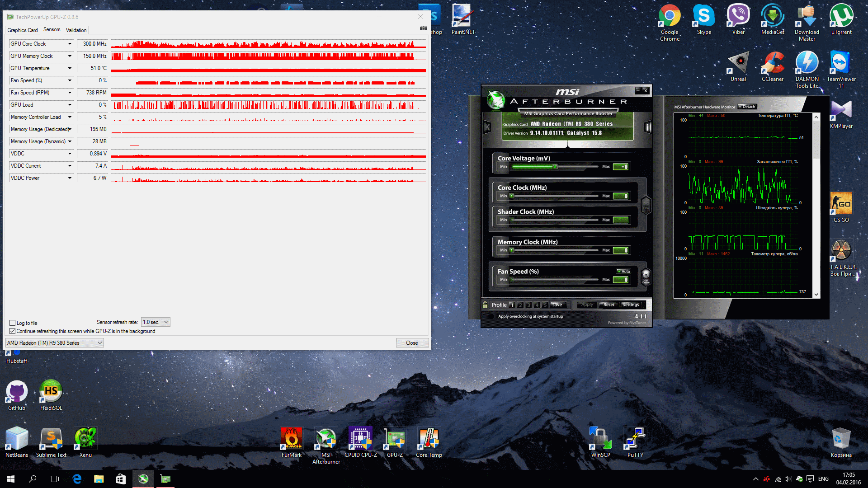This screenshot has height=488, width=868.
Task: Expand the GPU Temperature sensor dropdown
Action: (70, 68)
